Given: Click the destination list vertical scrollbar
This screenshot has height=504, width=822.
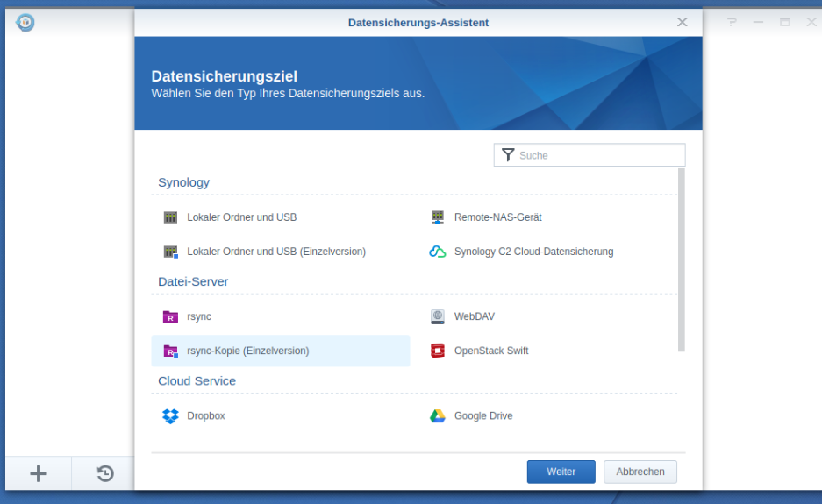Looking at the screenshot, I should (x=681, y=259).
